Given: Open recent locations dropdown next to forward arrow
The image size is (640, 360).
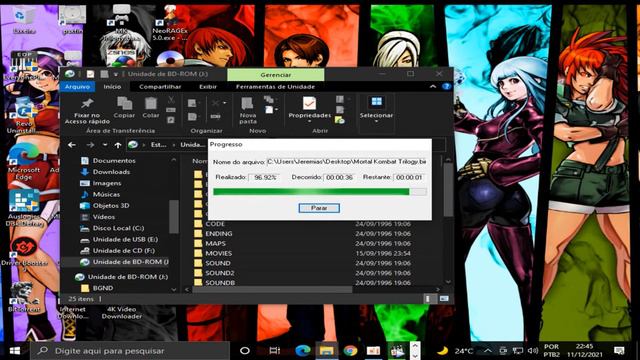Looking at the screenshot, I should point(105,145).
